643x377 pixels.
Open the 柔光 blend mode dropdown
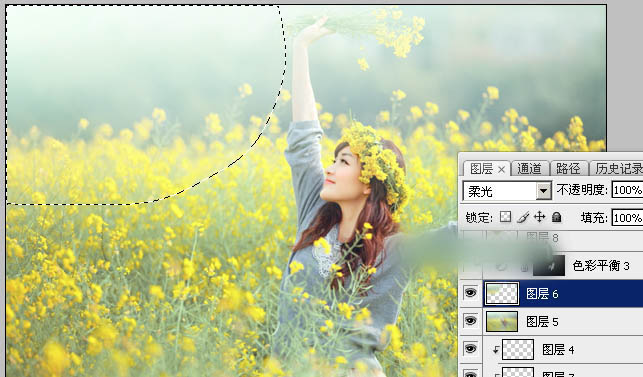point(544,191)
